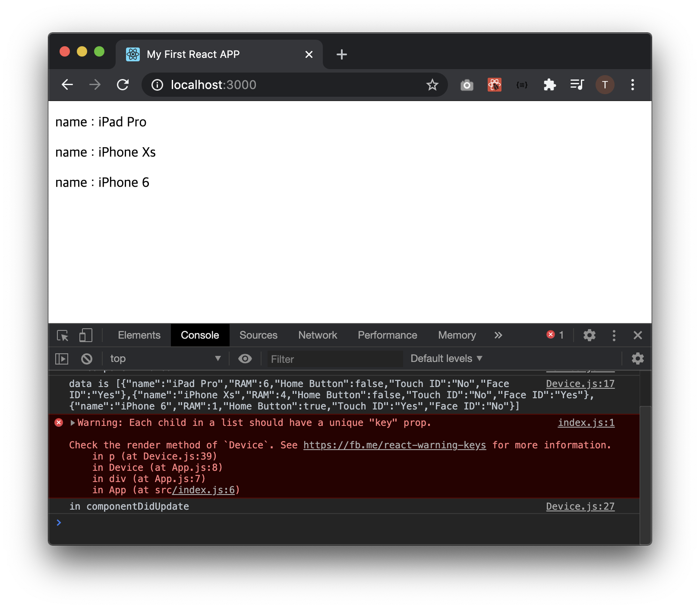
Task: Click 'in div (at App.js:7)' line
Action: 149,479
